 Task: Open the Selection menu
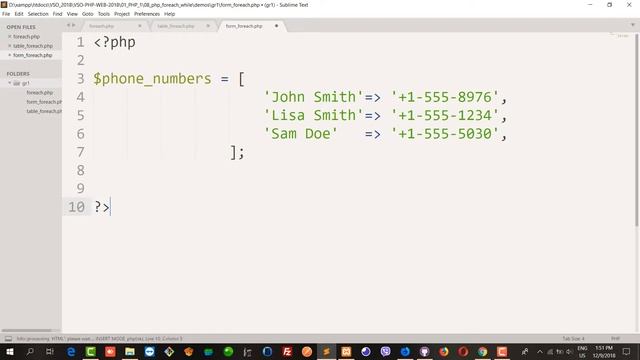click(38, 14)
